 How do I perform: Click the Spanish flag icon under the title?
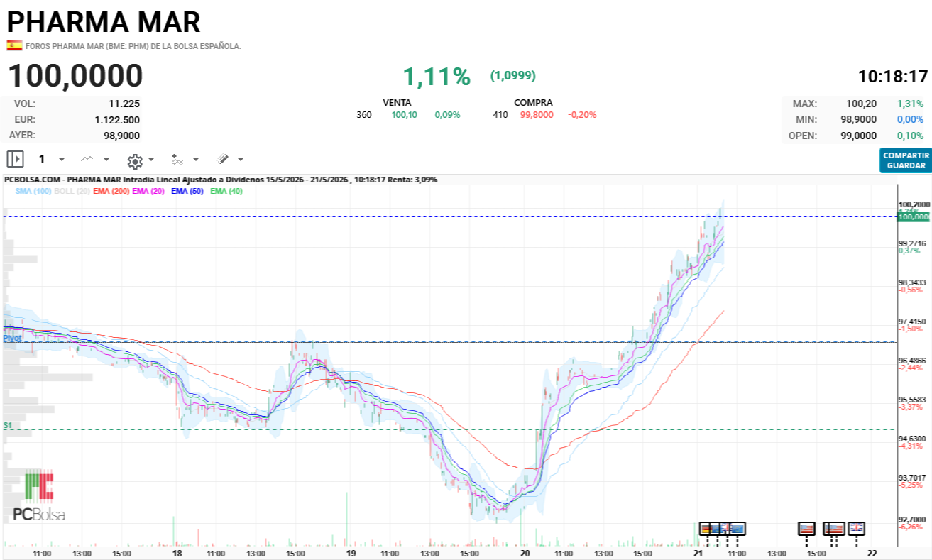point(14,45)
